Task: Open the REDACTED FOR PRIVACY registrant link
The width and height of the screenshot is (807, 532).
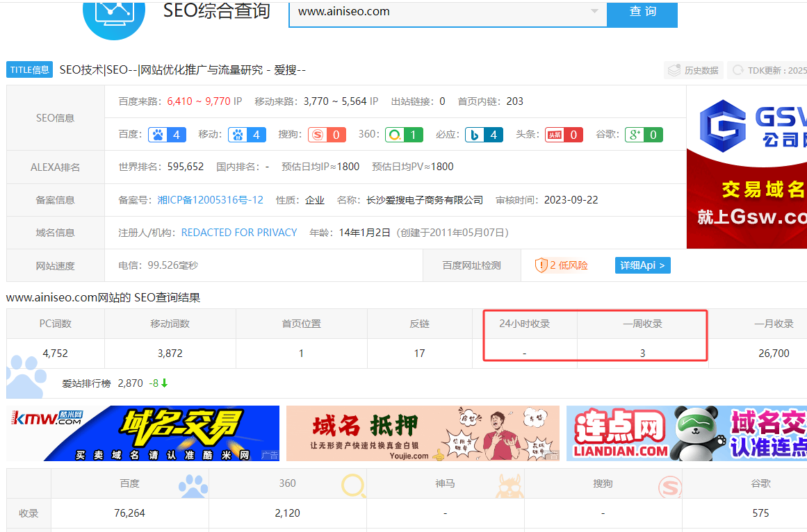Action: click(x=239, y=233)
